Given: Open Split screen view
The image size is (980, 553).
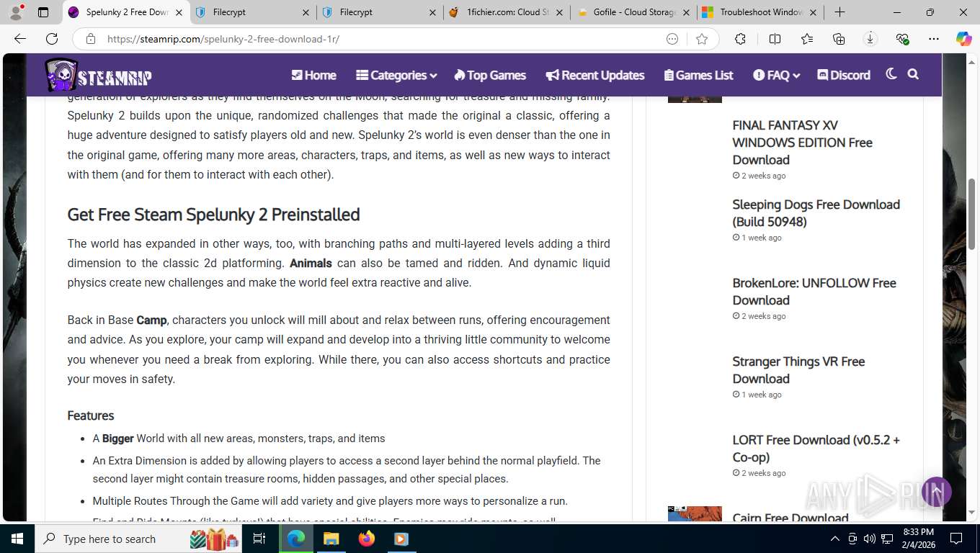Looking at the screenshot, I should (775, 39).
